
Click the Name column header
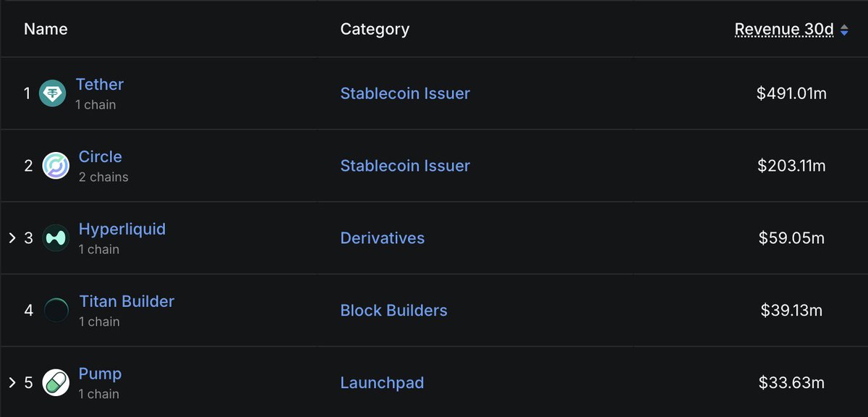pyautogui.click(x=46, y=29)
